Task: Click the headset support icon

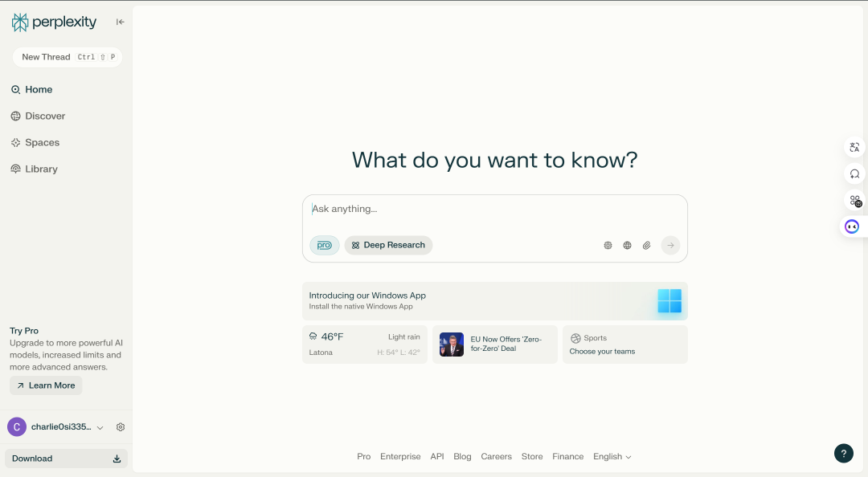Action: [x=854, y=173]
